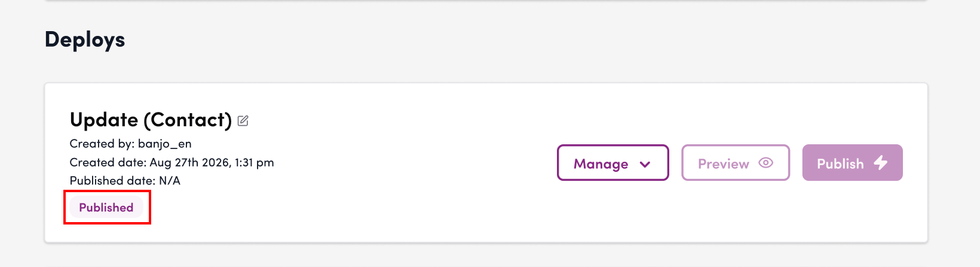Click the N/A published date value
Image resolution: width=980 pixels, height=267 pixels.
click(170, 180)
